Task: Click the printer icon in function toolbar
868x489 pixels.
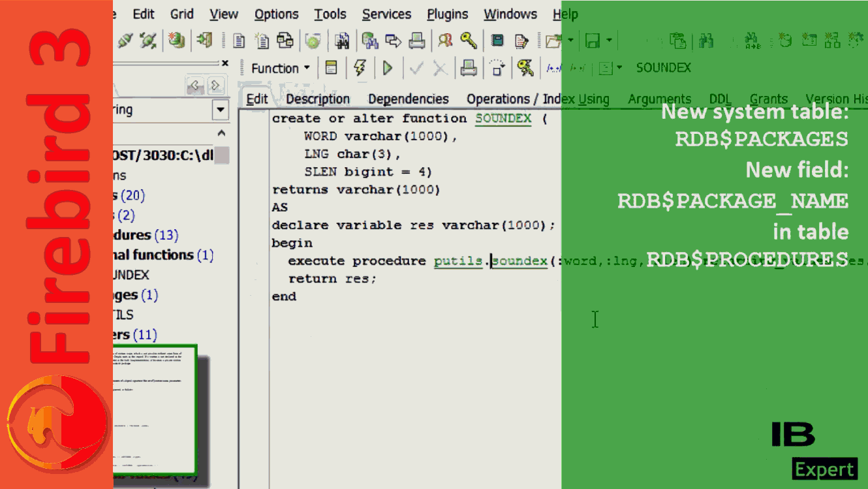Action: [x=469, y=68]
